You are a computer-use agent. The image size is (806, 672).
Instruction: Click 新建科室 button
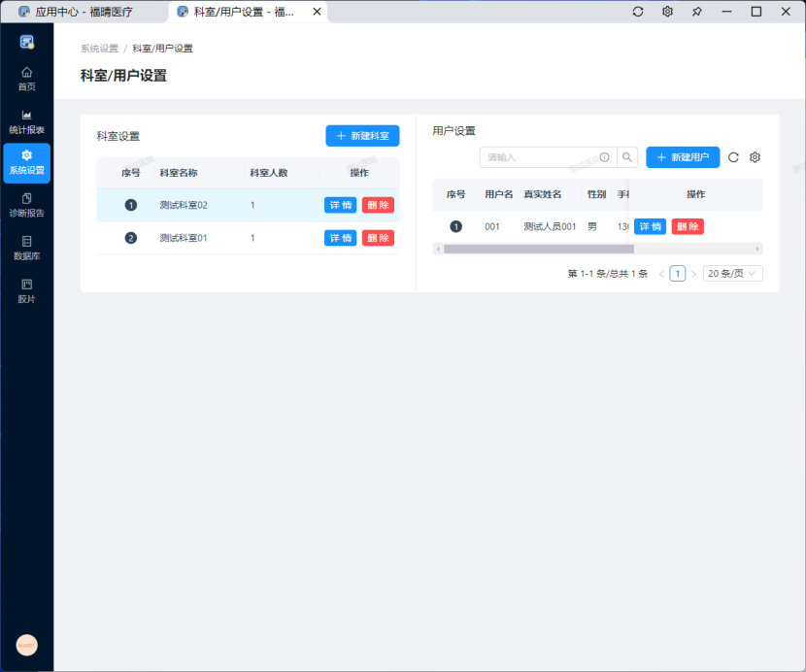coord(362,136)
